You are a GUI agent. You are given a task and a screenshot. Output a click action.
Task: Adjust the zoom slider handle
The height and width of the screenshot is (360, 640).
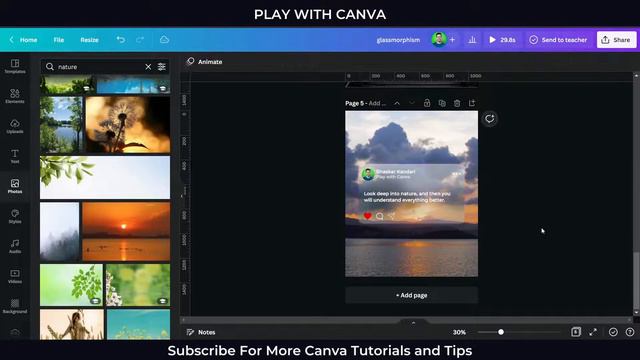(x=501, y=332)
